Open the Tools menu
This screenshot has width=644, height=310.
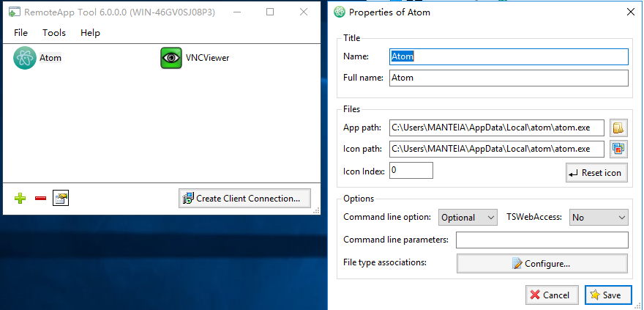tap(54, 33)
